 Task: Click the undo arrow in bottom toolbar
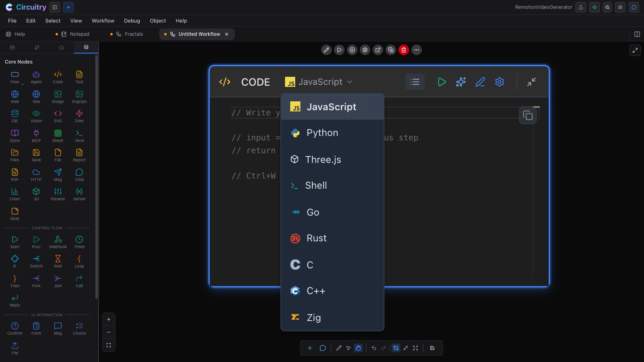point(374,348)
